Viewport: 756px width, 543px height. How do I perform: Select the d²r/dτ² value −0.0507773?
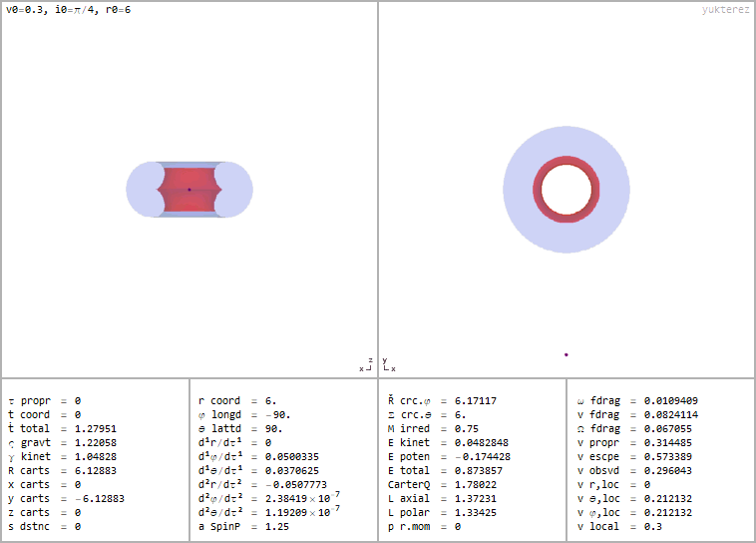[296, 484]
